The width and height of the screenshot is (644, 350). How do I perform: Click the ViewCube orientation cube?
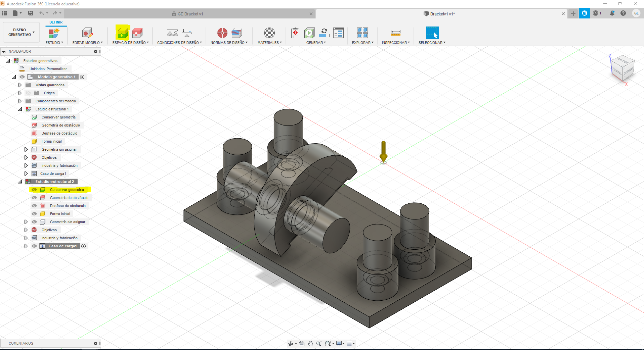pyautogui.click(x=622, y=68)
